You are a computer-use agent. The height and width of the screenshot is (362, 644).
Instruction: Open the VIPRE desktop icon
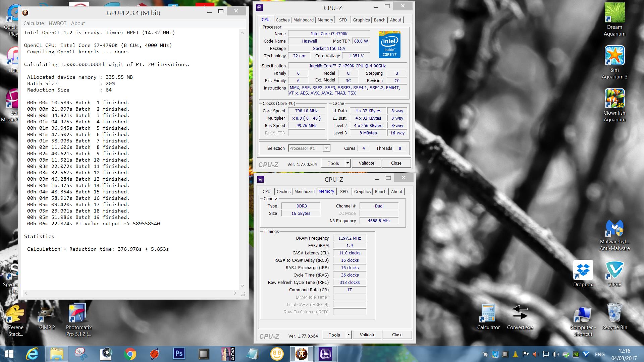tap(614, 274)
